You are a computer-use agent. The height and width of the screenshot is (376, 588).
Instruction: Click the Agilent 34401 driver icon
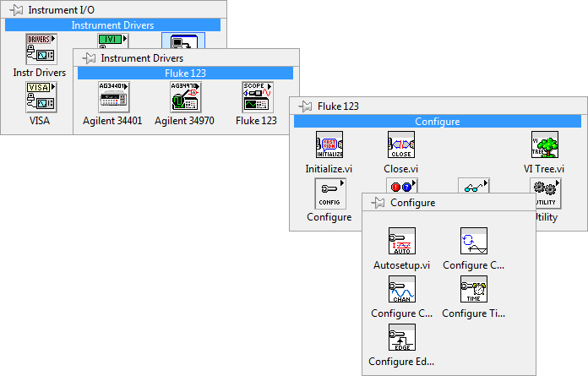[x=112, y=96]
